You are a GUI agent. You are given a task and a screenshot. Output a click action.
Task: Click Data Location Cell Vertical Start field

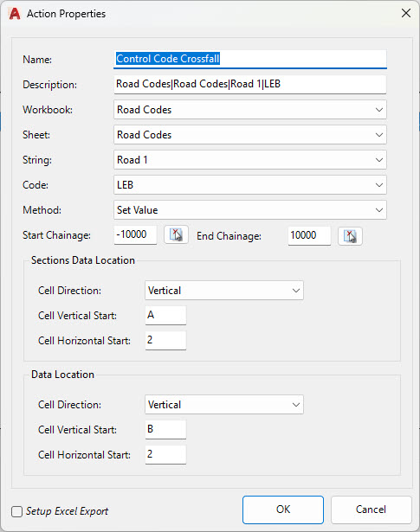[x=165, y=429]
